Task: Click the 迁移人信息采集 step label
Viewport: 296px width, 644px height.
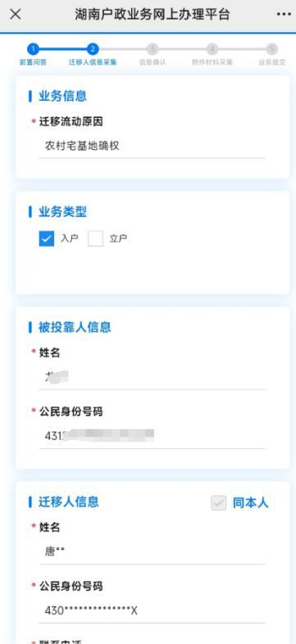Action: coord(93,62)
